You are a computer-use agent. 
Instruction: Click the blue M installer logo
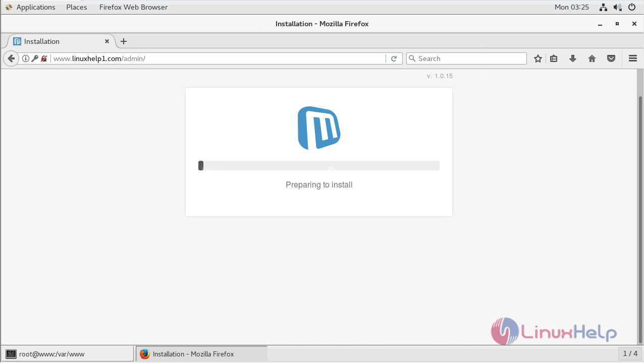click(x=319, y=128)
